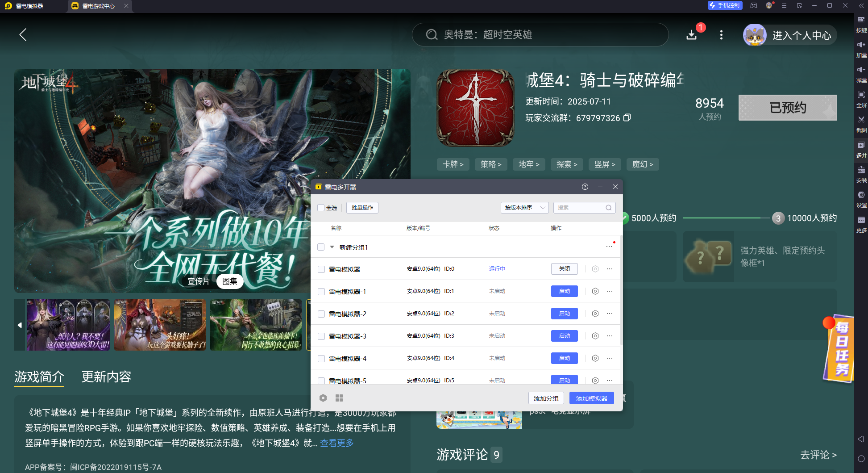Open the 按版本排序 sort dropdown
This screenshot has height=473, width=868.
click(x=525, y=208)
